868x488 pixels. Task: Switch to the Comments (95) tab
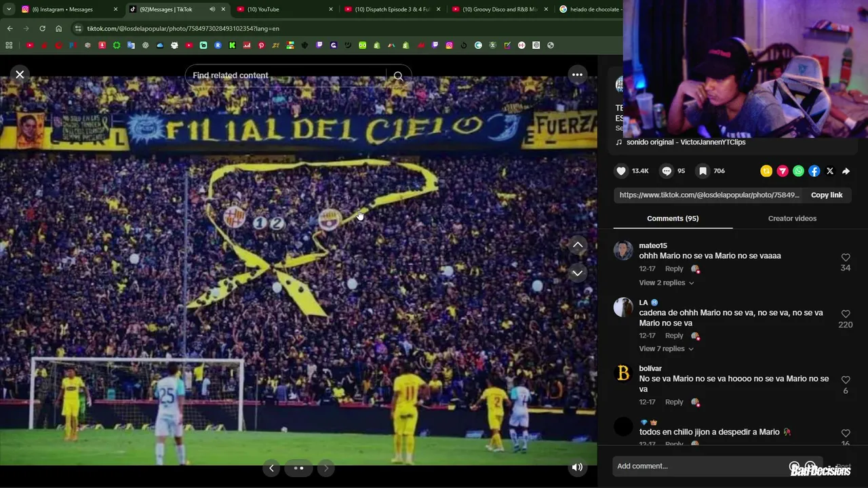[673, 218]
